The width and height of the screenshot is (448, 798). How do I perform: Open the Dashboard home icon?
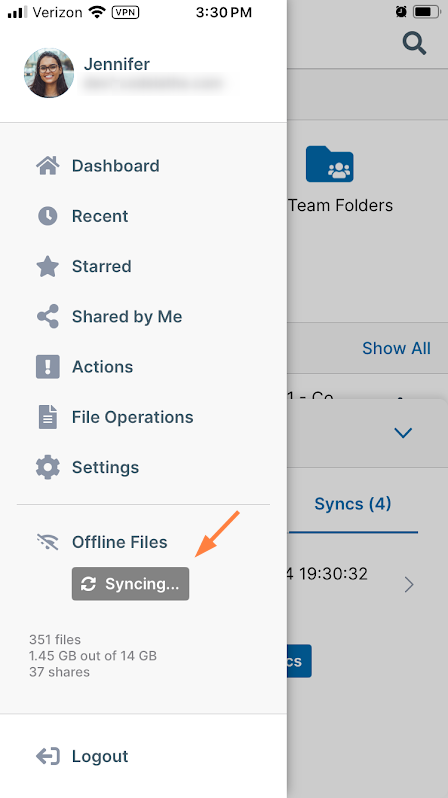point(47,166)
